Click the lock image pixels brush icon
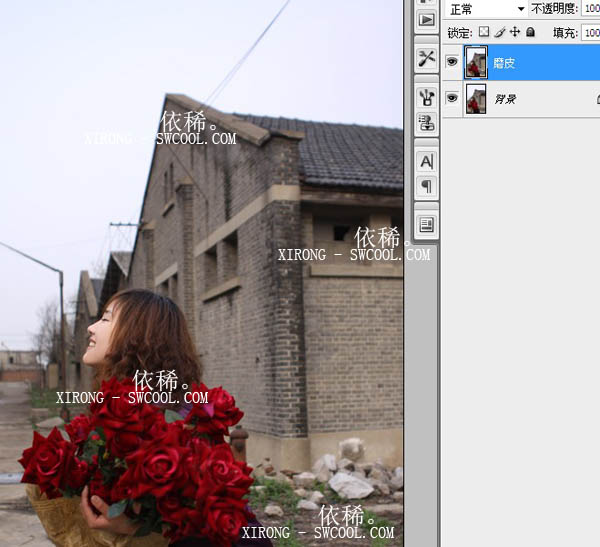Image resolution: width=600 pixels, height=547 pixels. (x=499, y=32)
